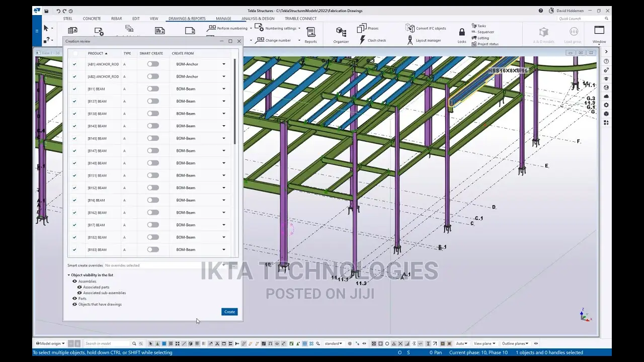The height and width of the screenshot is (362, 644).
Task: Open the Phases dialog
Action: click(x=368, y=29)
